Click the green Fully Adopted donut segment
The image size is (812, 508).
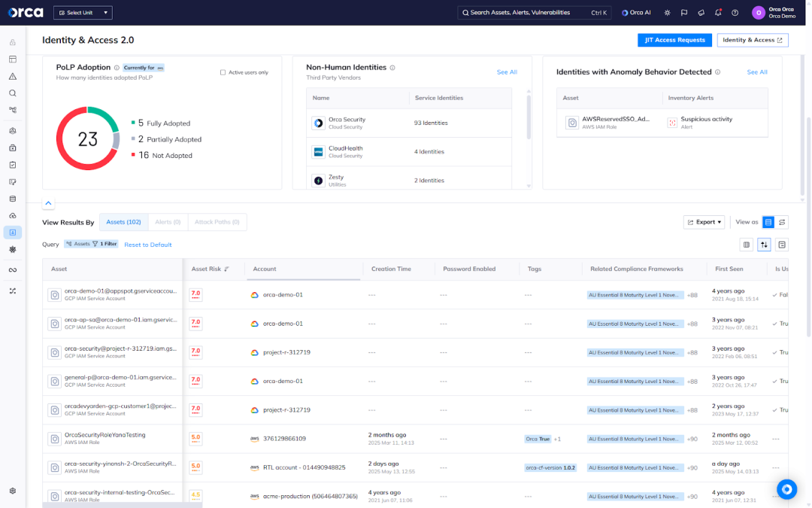[106, 116]
